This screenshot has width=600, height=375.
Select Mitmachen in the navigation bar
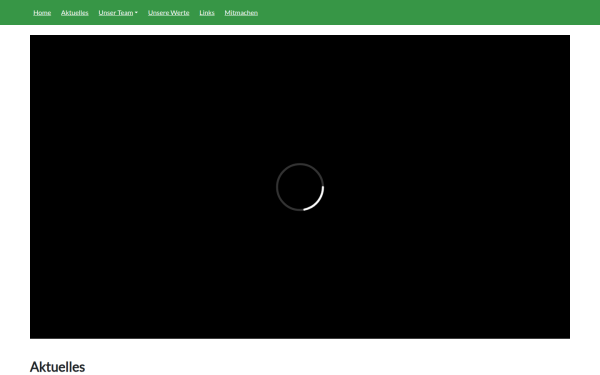click(241, 13)
